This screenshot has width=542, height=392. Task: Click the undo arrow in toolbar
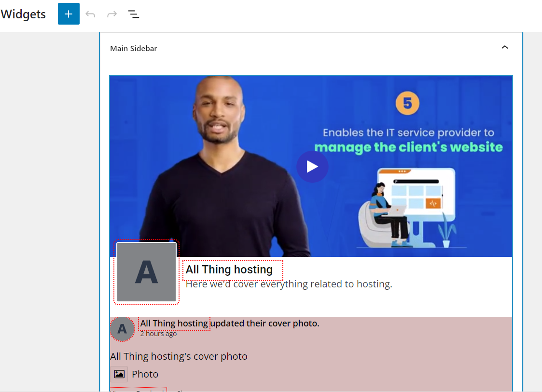tap(90, 14)
